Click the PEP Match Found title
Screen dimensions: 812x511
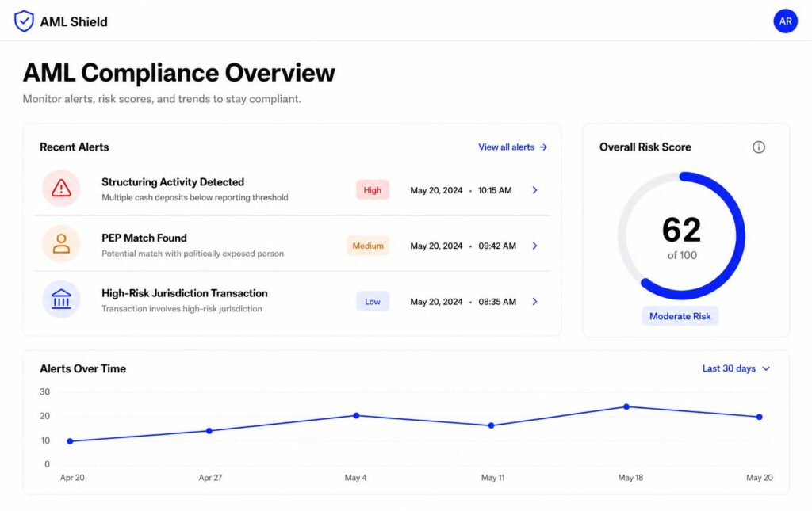click(144, 238)
